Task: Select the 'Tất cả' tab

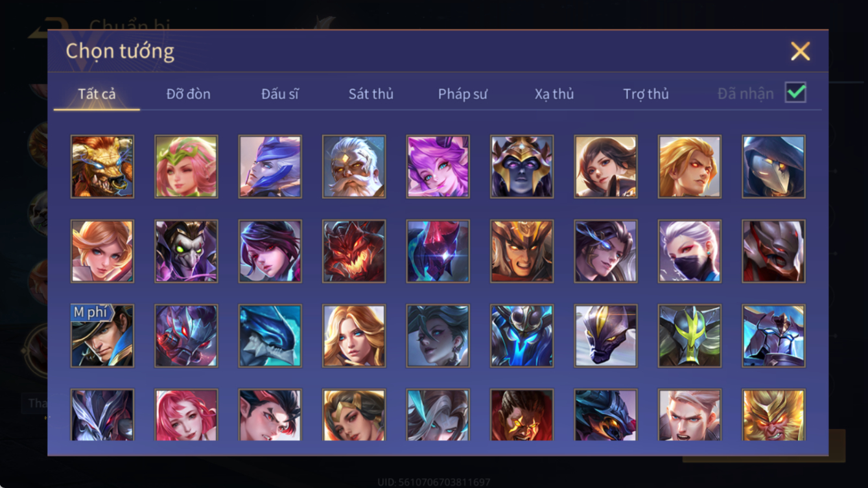Action: [x=97, y=94]
